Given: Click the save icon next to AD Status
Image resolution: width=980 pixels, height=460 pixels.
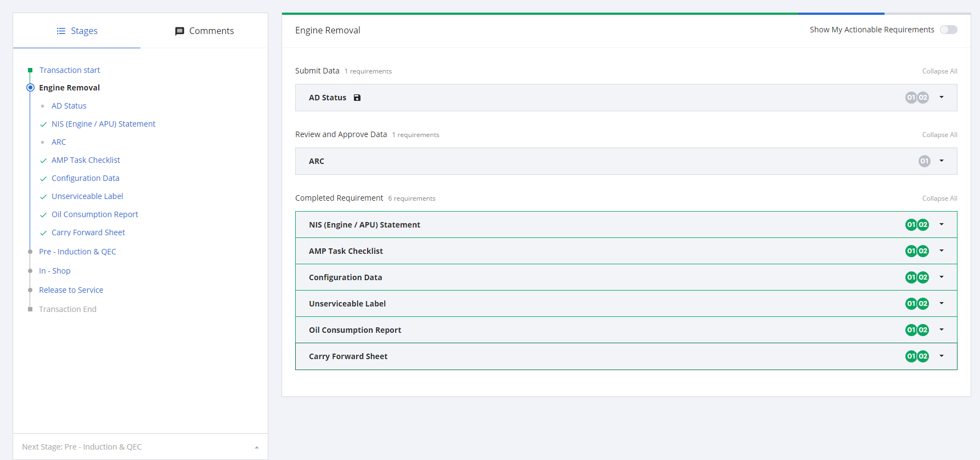Looking at the screenshot, I should (x=357, y=98).
